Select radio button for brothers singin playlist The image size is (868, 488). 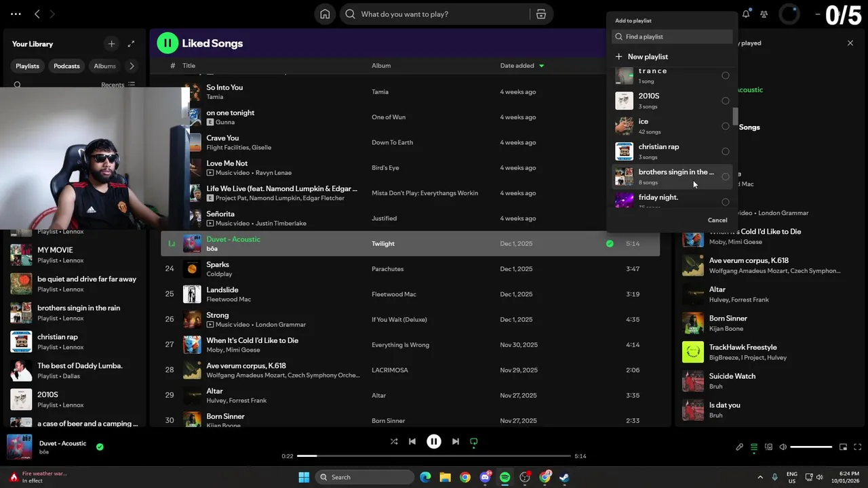(x=726, y=177)
